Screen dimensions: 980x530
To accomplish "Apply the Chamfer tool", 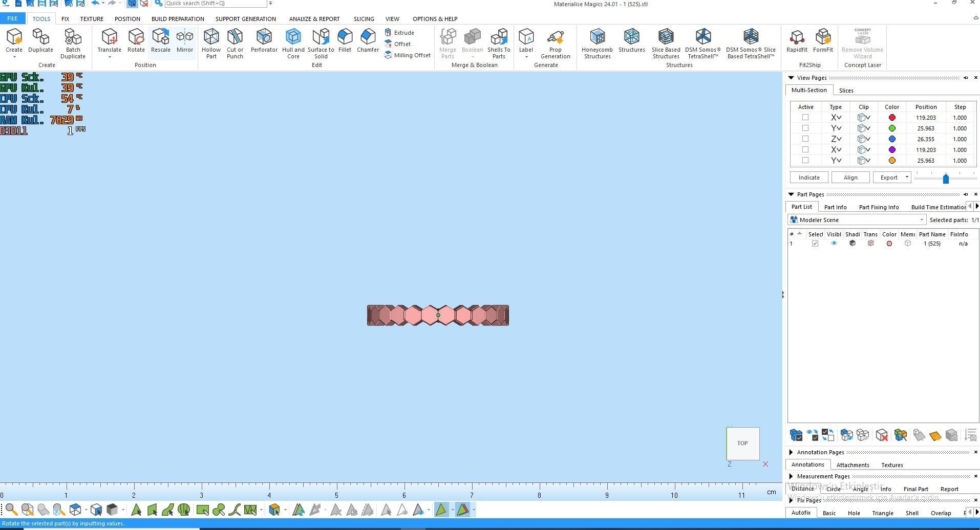I will 368,41.
